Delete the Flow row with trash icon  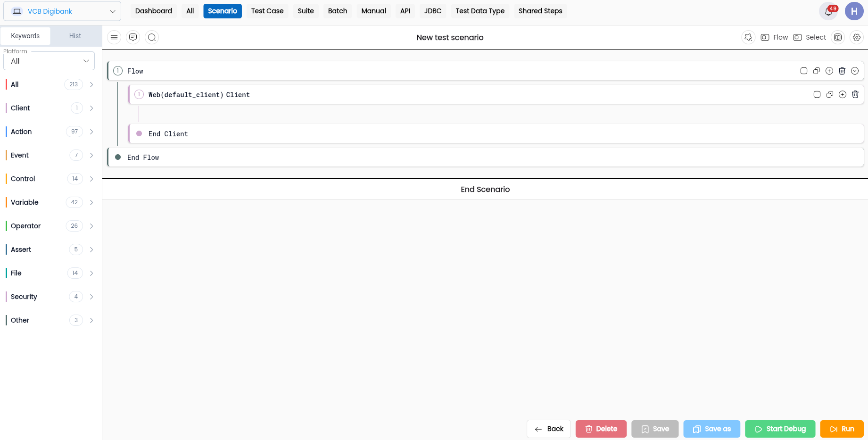coord(842,71)
